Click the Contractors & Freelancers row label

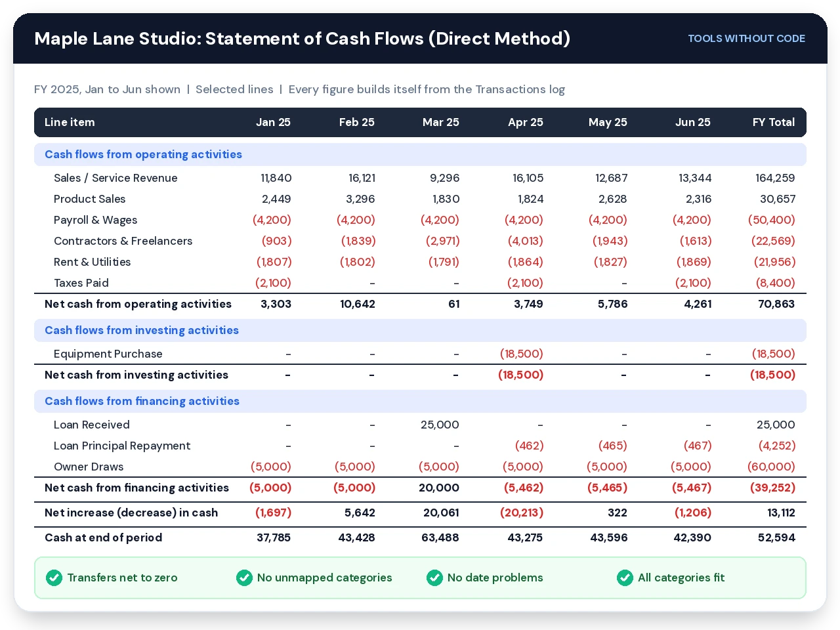point(123,241)
